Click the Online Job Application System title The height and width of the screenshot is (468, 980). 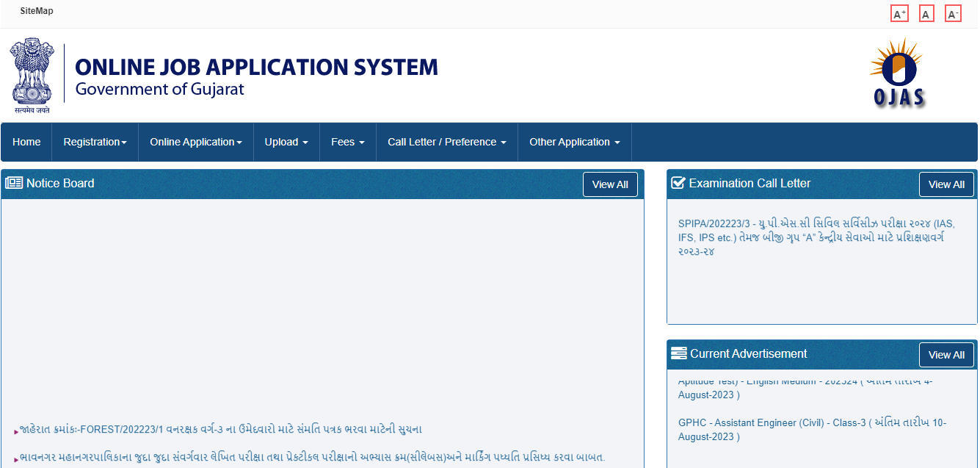point(256,68)
